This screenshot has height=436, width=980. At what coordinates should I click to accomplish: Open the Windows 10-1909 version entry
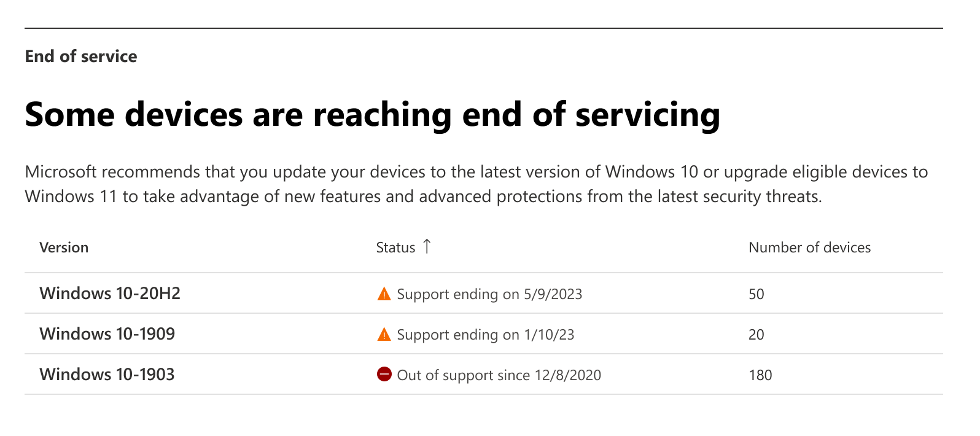pyautogui.click(x=107, y=334)
